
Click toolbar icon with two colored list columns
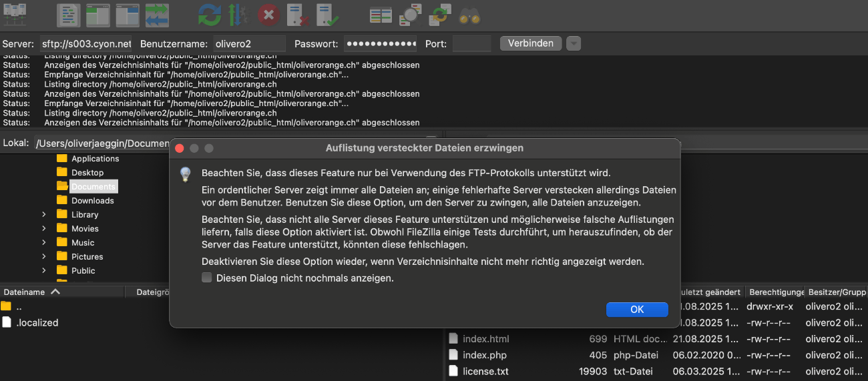(x=381, y=15)
